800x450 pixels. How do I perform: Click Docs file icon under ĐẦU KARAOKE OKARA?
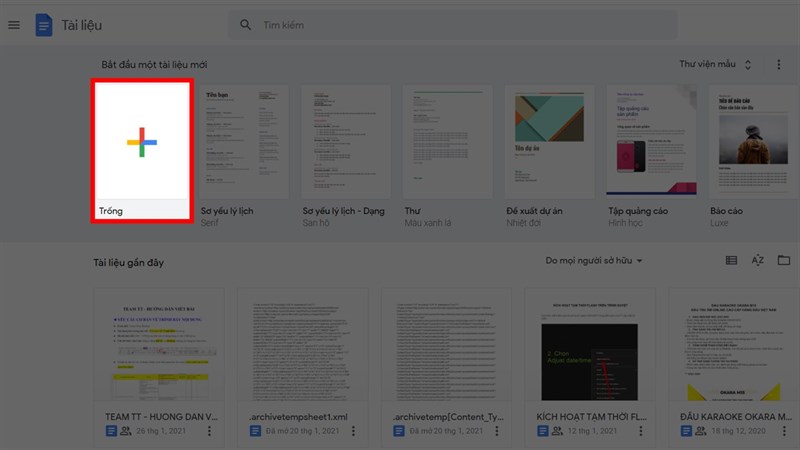(686, 431)
